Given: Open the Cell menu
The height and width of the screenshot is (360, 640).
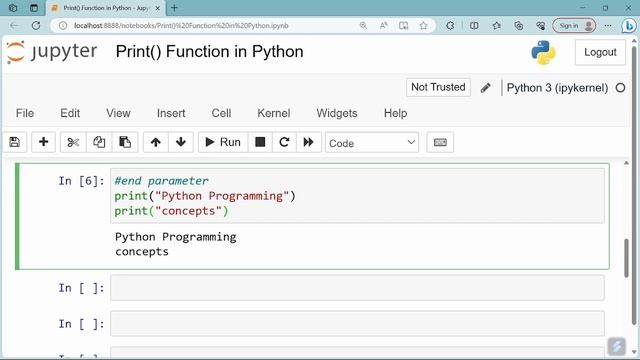Looking at the screenshot, I should click(x=221, y=113).
